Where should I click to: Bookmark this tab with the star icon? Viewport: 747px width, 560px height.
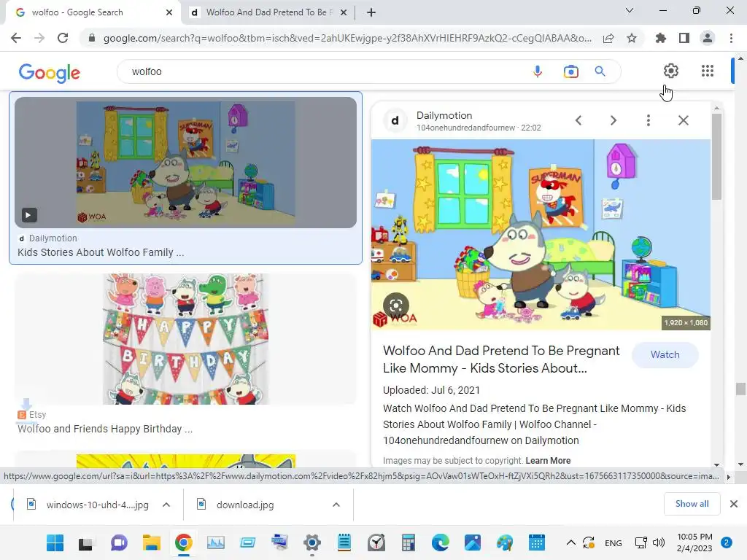[x=632, y=38]
